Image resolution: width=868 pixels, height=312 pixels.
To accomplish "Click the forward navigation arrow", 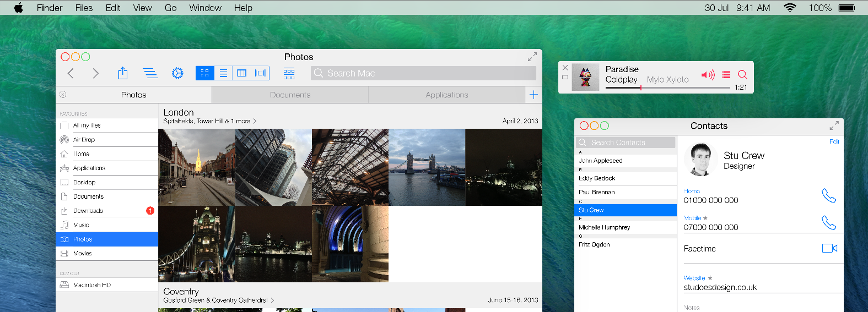I will pos(96,73).
